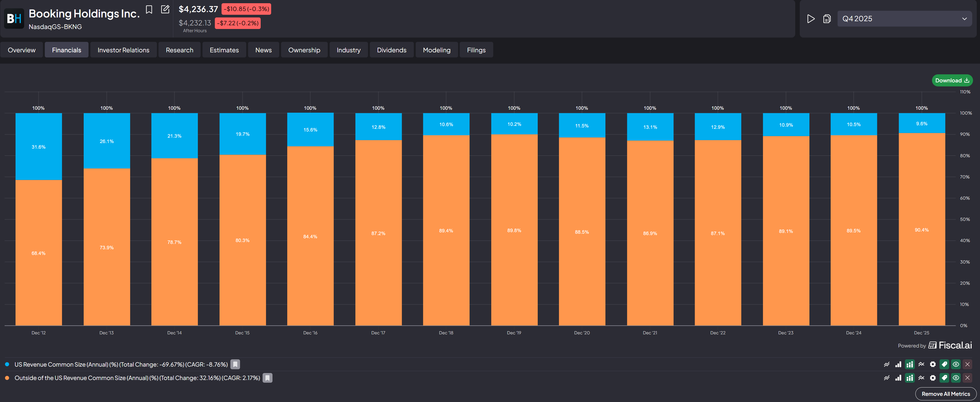Switch US Revenue metric to line chart
Screen dimensions: 980x402
click(886, 364)
